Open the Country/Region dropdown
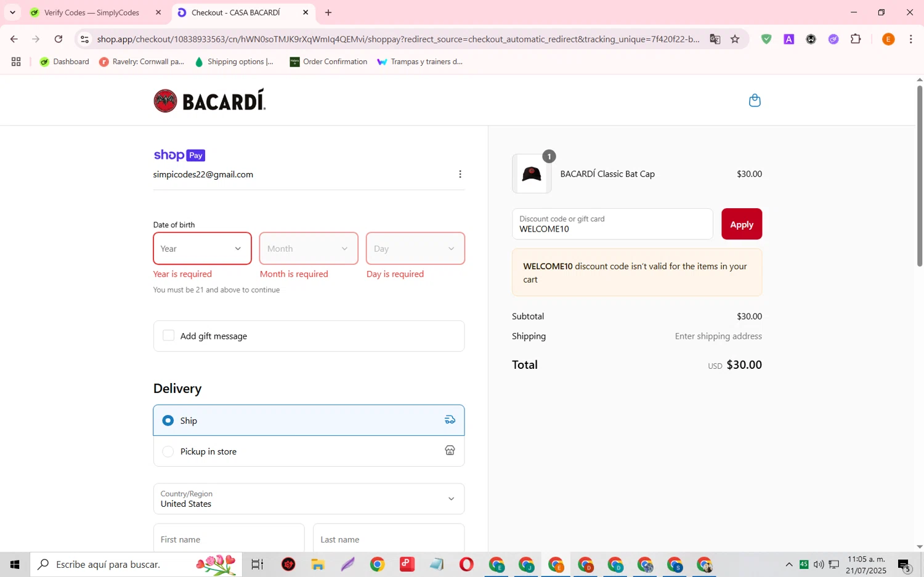Screen dimensions: 924x577 [x=309, y=499]
